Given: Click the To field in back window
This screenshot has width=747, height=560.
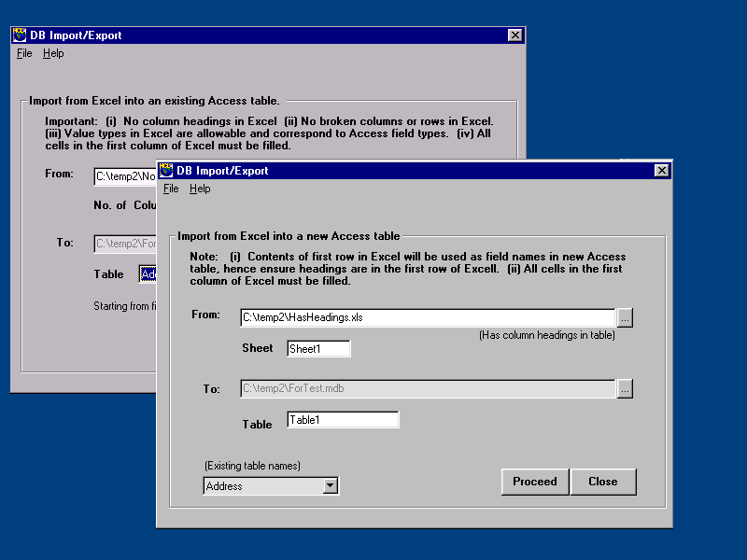Looking at the screenshot, I should (125, 244).
